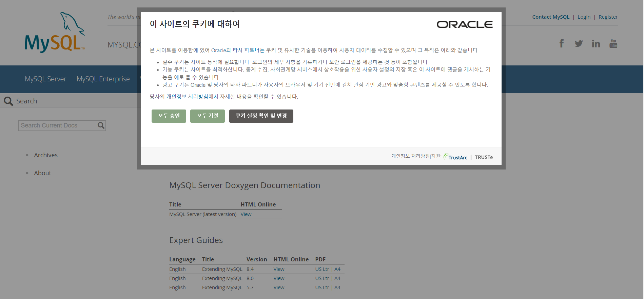Download Extending MySQL 8.4 A4 PDF
Image resolution: width=644 pixels, height=299 pixels.
[337, 269]
